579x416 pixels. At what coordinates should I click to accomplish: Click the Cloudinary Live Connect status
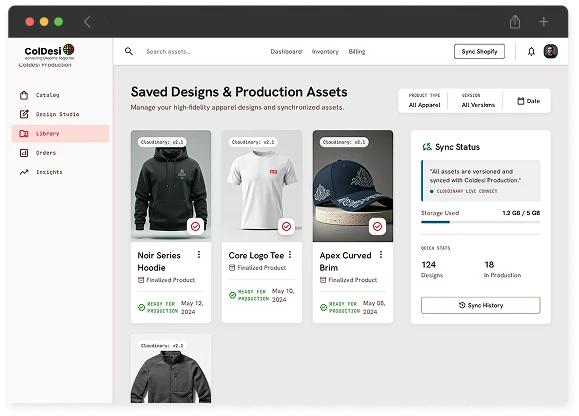pos(464,191)
